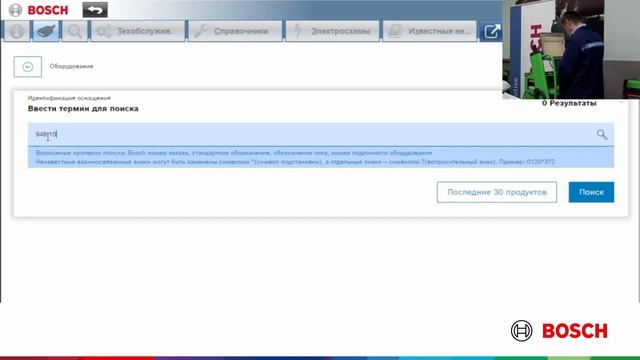
Task: Click the Оборудование breadcrumb label
Action: (x=71, y=66)
